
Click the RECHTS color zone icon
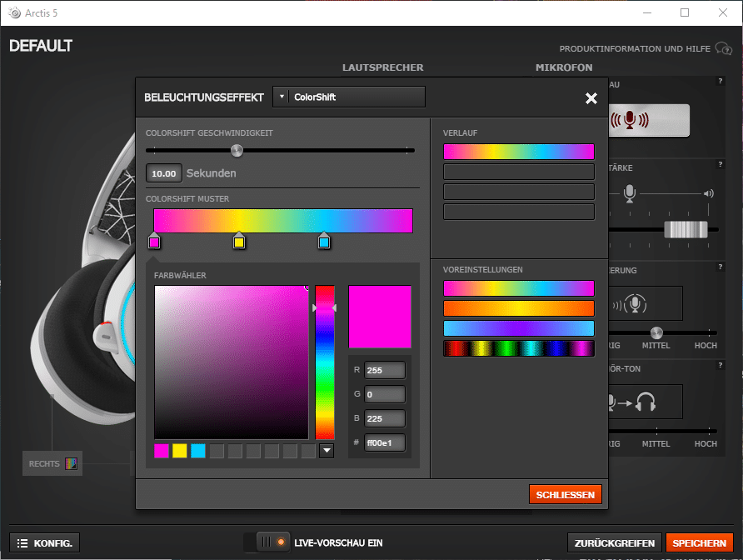71,463
